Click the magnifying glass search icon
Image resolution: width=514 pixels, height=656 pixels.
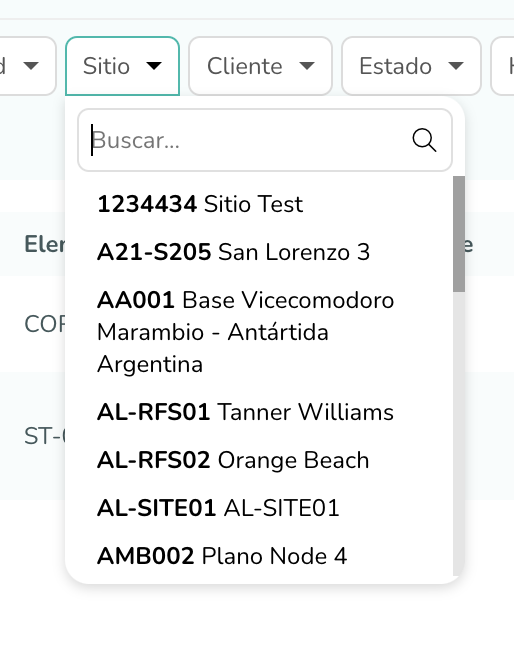click(424, 140)
